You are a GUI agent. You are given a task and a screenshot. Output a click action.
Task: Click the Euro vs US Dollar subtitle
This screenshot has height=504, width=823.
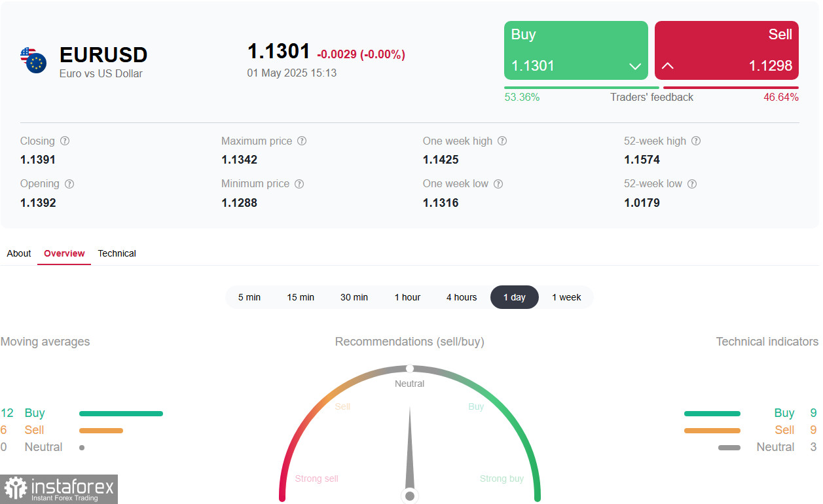coord(101,73)
